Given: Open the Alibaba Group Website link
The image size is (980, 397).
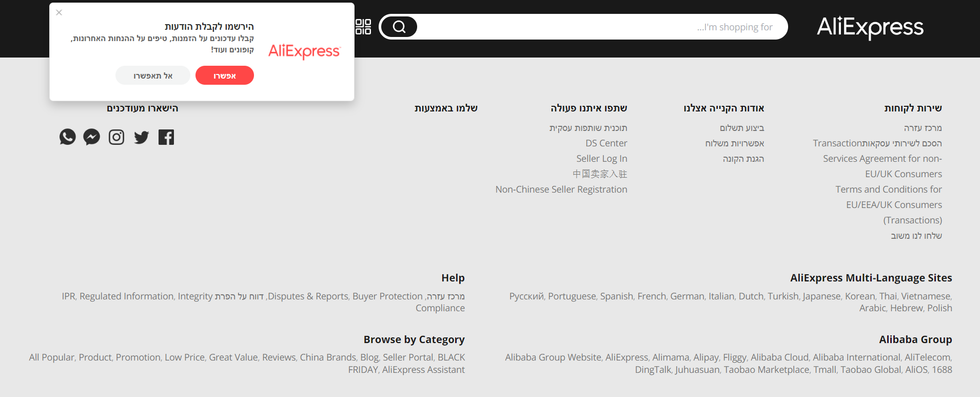Looking at the screenshot, I should click(x=553, y=357).
